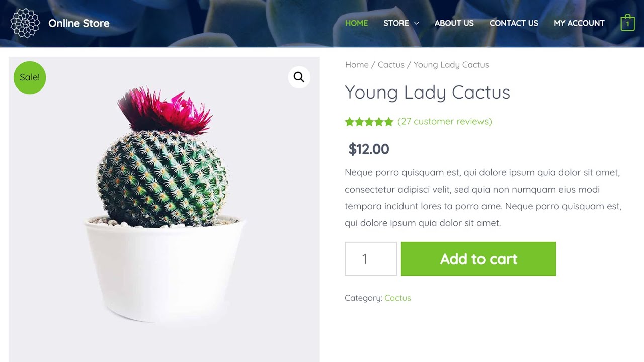Open the 27 customer reviews link
This screenshot has height=362, width=644.
(x=445, y=121)
